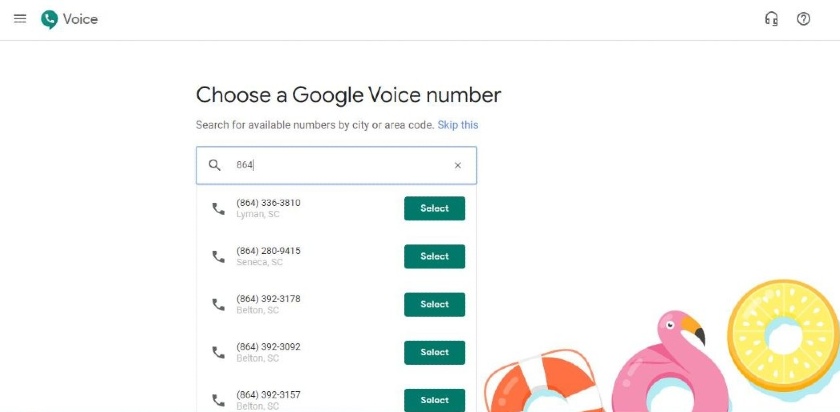Click phone icon beside (864) 392-3092
The image size is (840, 412).
(x=218, y=352)
